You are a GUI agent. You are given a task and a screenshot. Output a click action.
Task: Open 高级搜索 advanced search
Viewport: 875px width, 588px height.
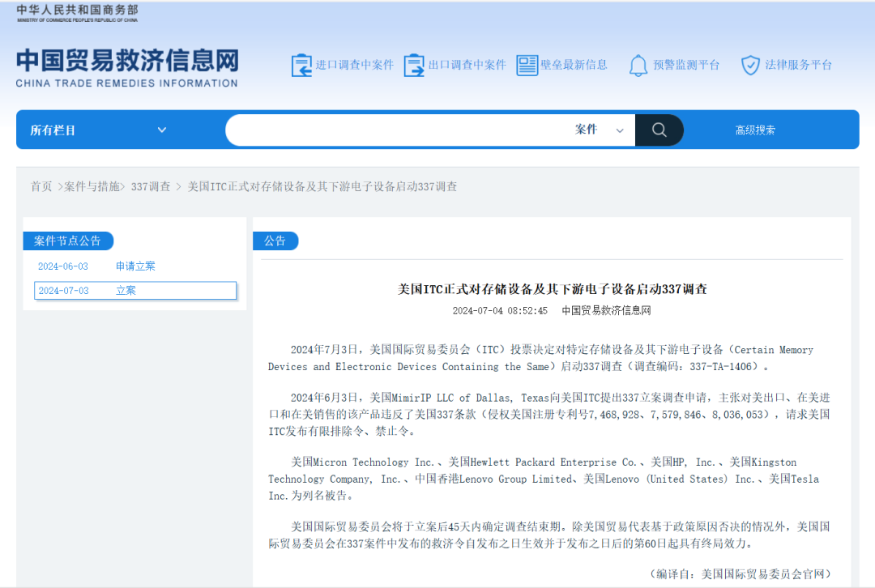(755, 130)
